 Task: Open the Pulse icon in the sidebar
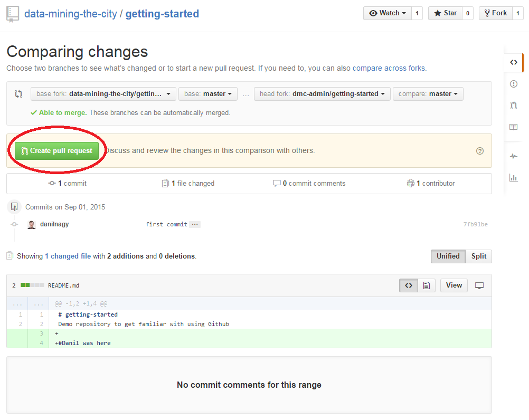[x=514, y=156]
